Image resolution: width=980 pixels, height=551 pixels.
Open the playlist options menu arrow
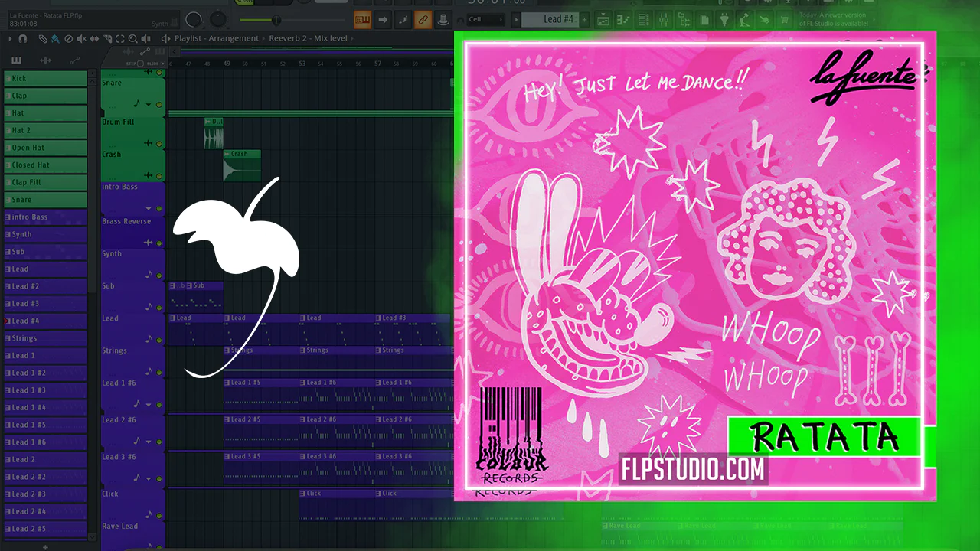coord(10,38)
